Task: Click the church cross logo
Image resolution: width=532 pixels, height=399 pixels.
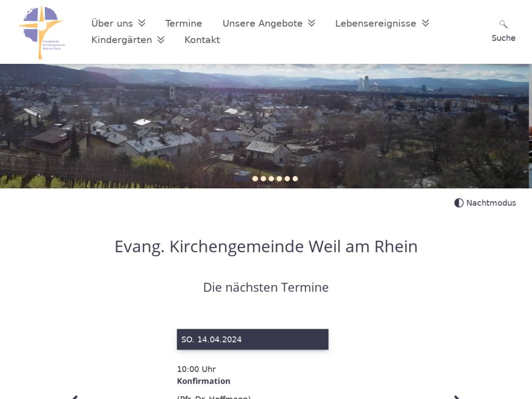Action: [41, 32]
